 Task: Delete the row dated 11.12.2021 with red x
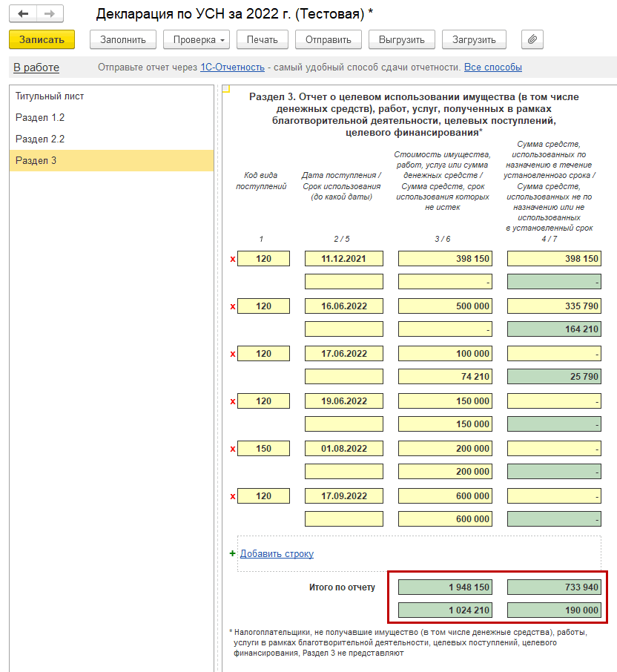[232, 259]
